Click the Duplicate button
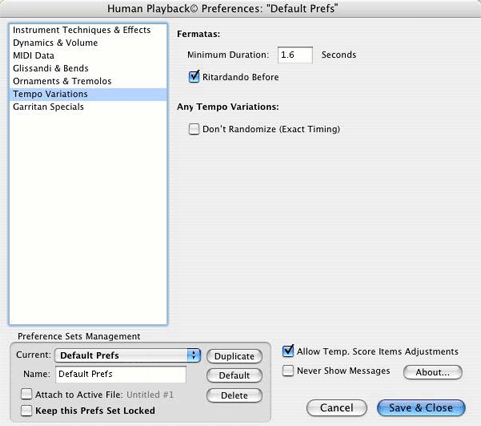The height and width of the screenshot is (426, 481). click(x=234, y=356)
